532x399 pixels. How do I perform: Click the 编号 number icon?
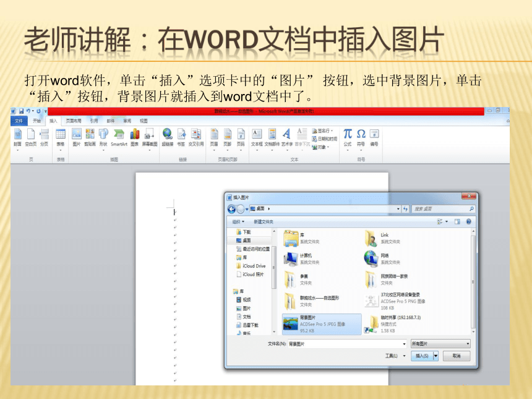(x=374, y=137)
